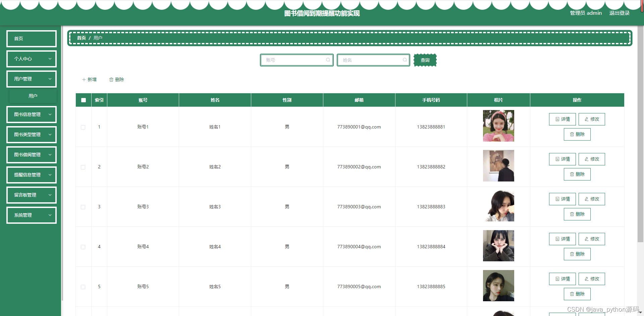The image size is (644, 316).
Task: Check the checkbox for row 账号4
Action: (83, 247)
